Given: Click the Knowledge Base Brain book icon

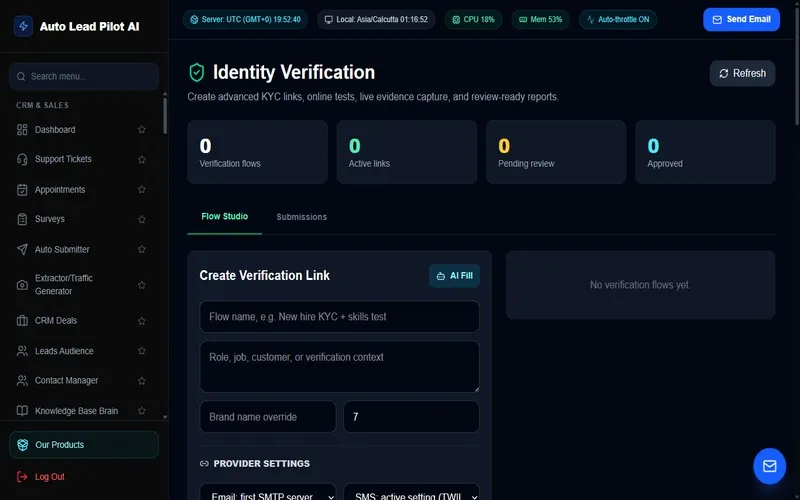Looking at the screenshot, I should point(22,411).
